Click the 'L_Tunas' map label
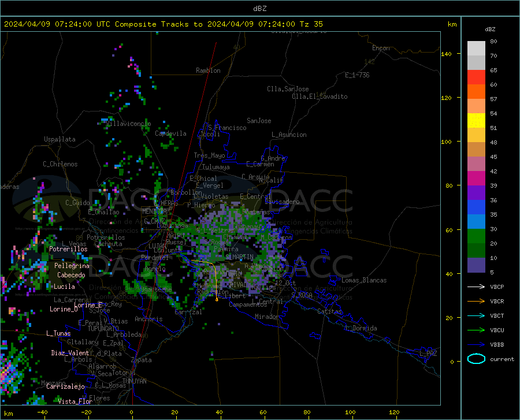The height and width of the screenshot is (420, 520). (x=58, y=333)
